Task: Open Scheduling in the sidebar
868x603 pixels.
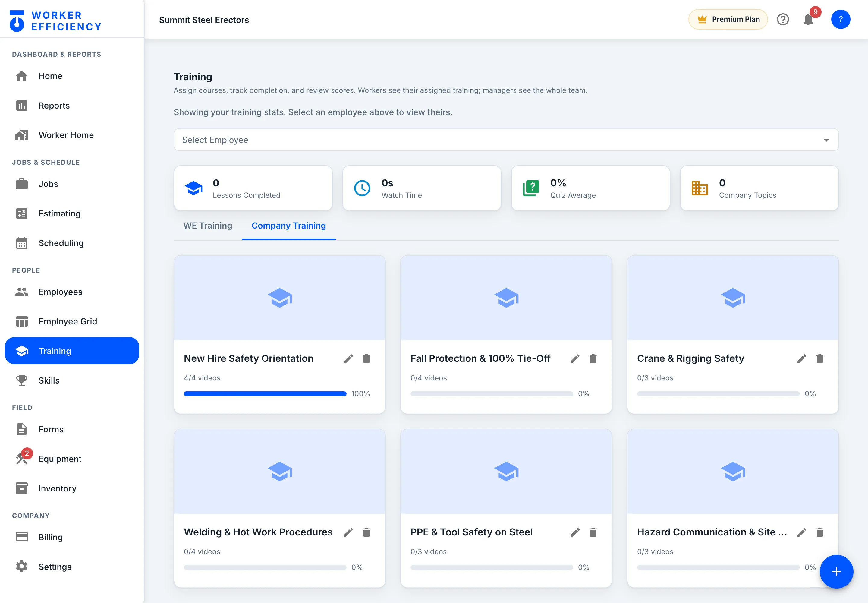Action: click(x=72, y=243)
